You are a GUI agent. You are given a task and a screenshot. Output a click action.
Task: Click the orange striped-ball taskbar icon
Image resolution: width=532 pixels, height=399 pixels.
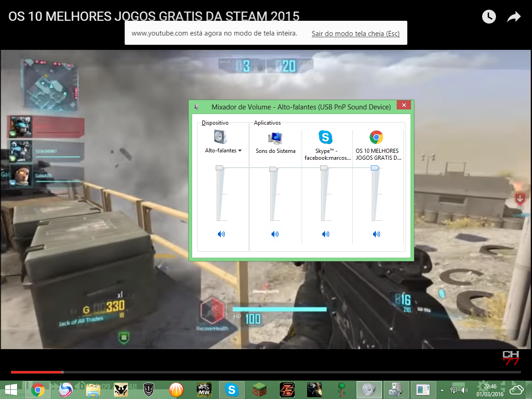[176, 390]
